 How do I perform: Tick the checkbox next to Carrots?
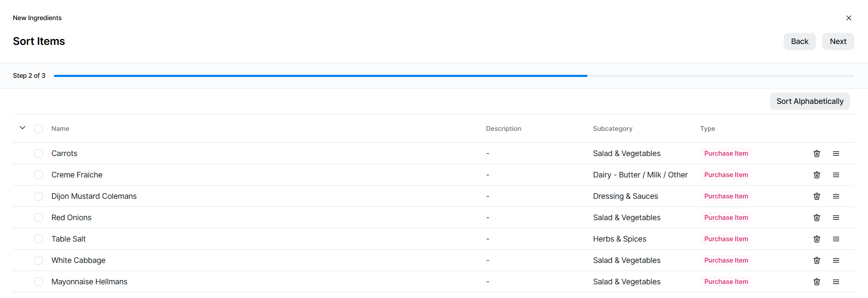coord(39,153)
